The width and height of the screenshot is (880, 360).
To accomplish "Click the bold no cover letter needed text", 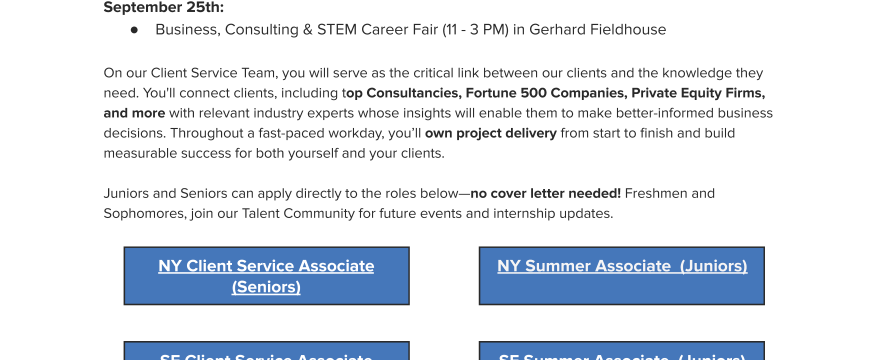I will pyautogui.click(x=546, y=194).
